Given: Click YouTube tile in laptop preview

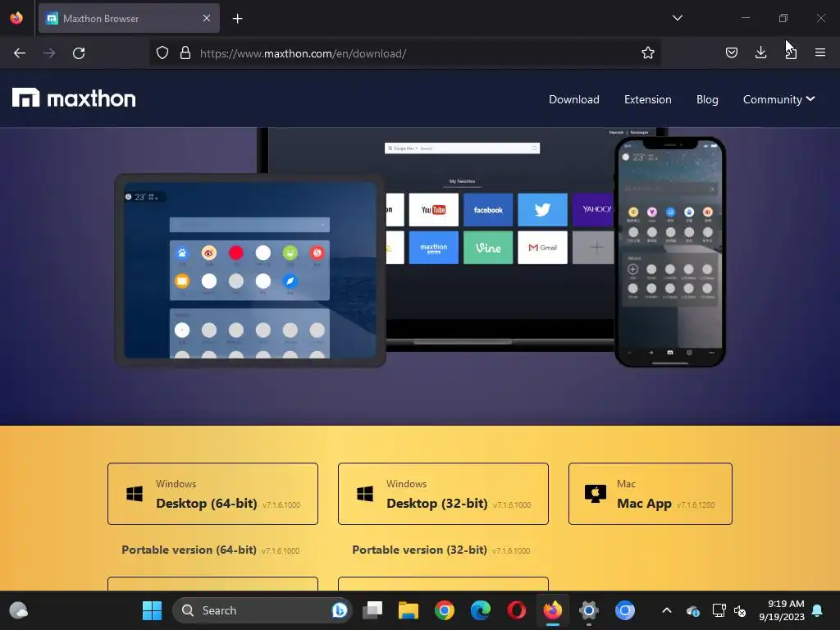Looking at the screenshot, I should coord(433,209).
